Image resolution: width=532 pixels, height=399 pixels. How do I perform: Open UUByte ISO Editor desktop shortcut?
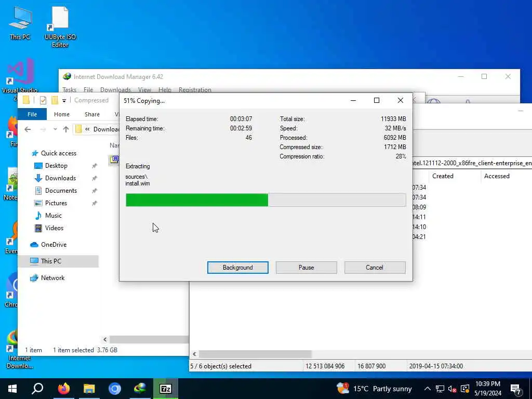point(60,26)
